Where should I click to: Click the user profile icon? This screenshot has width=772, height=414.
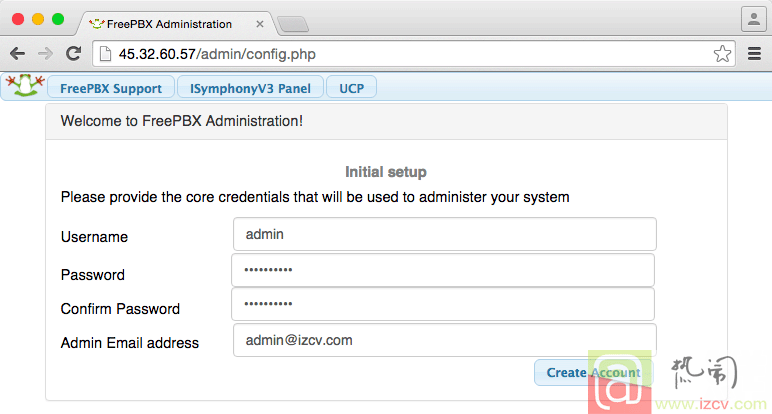(x=754, y=20)
